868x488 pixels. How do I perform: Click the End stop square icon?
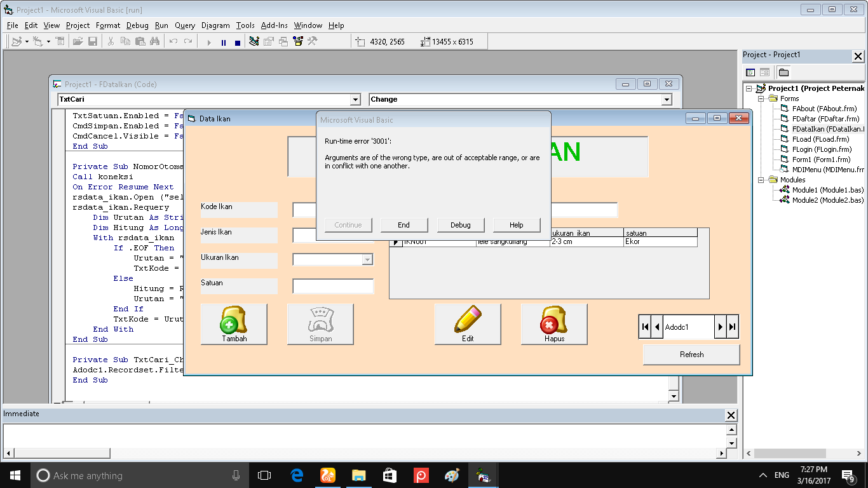pyautogui.click(x=238, y=43)
